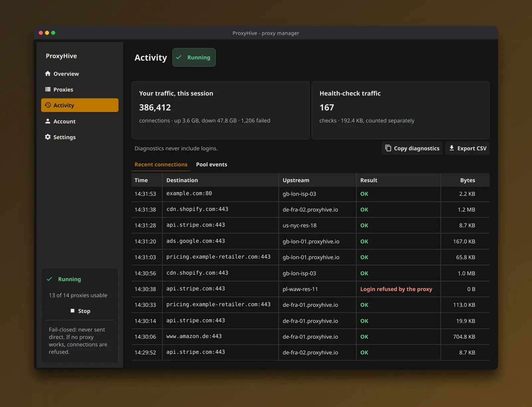Image resolution: width=532 pixels, height=407 pixels.
Task: Open the Account page
Action: coord(80,121)
